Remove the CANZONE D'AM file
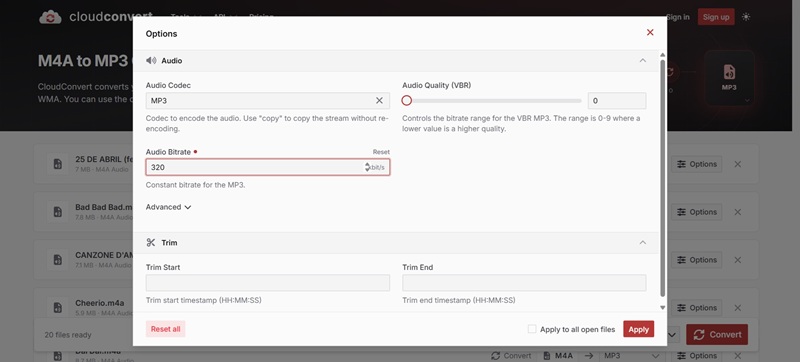Image resolution: width=800 pixels, height=362 pixels. (737, 260)
